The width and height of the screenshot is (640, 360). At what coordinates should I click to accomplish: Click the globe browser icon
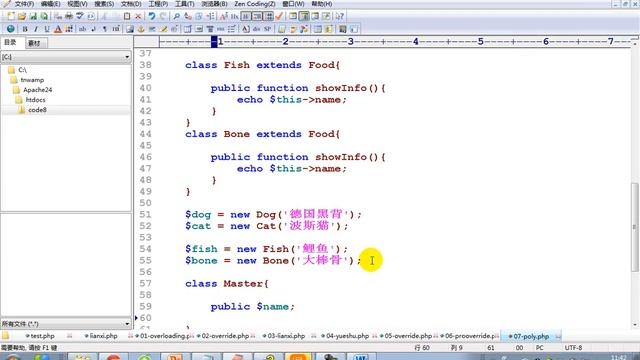coord(11,29)
